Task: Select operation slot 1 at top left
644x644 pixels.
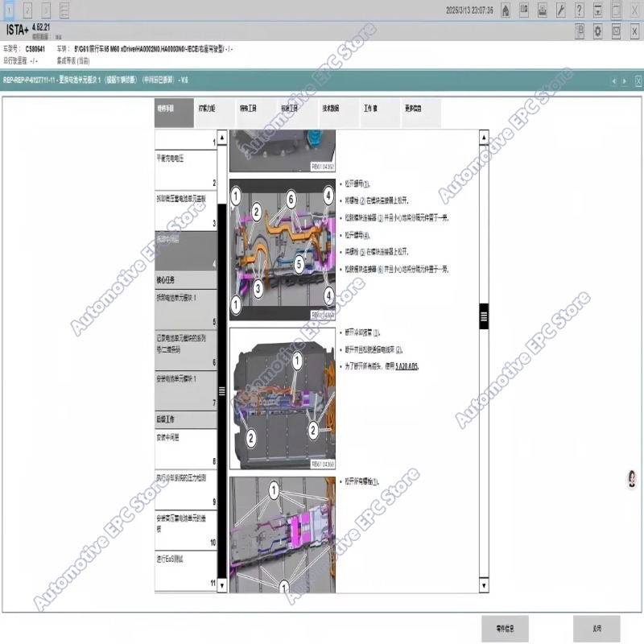Action: coord(9,10)
